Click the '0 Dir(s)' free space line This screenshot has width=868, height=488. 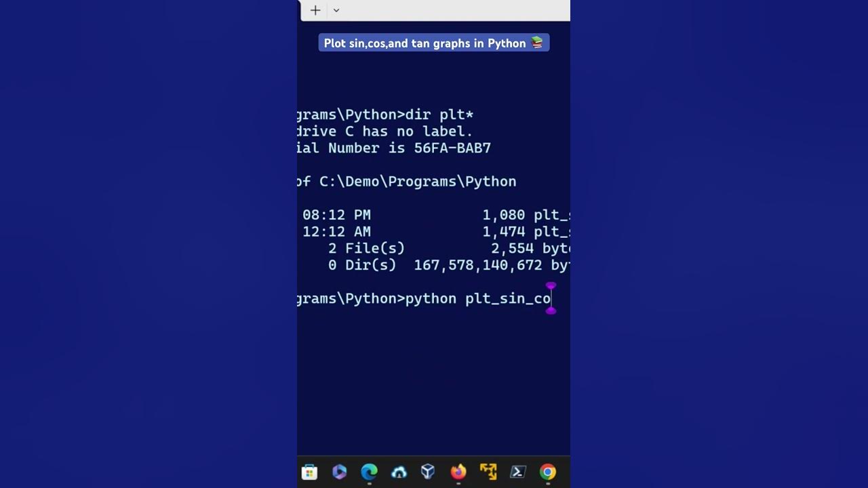click(x=448, y=265)
